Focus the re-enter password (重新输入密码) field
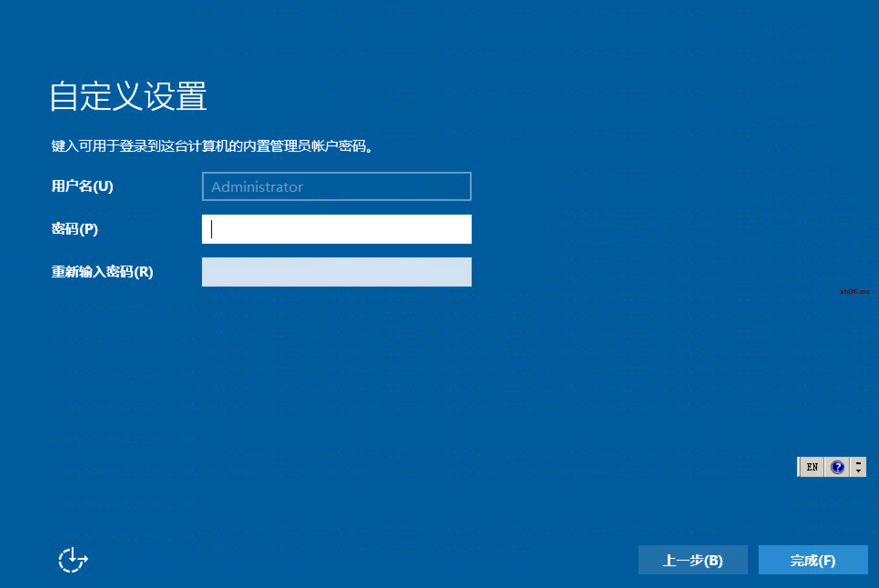Viewport: 879px width, 588px height. click(x=337, y=272)
